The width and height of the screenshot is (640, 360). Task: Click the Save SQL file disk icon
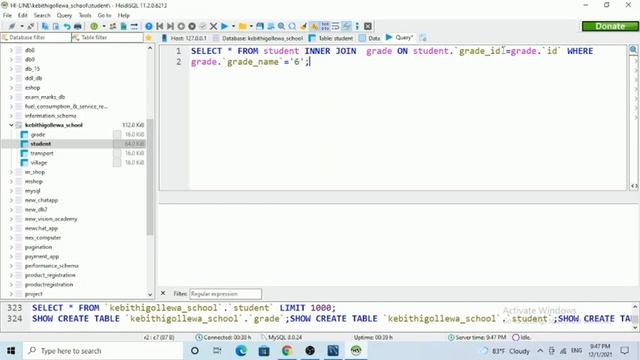pyautogui.click(x=260, y=26)
